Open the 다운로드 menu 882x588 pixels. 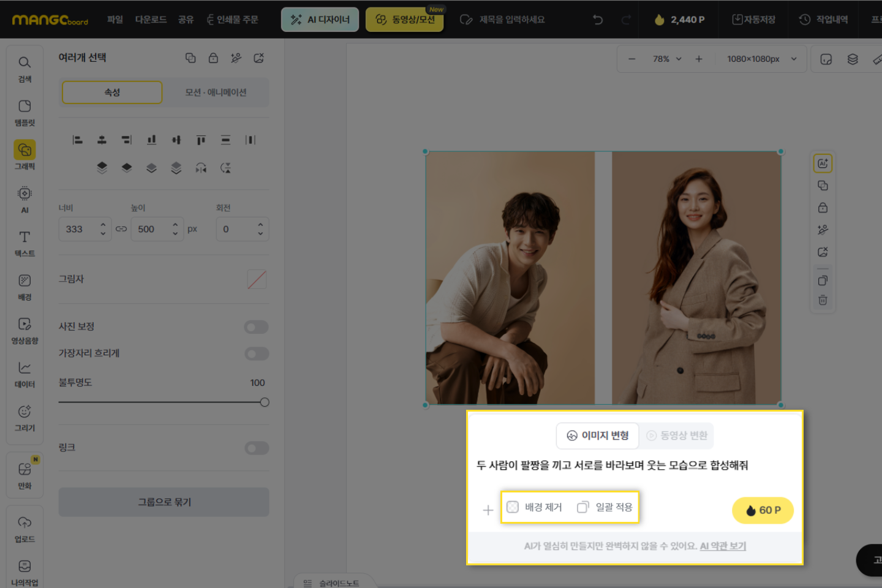(x=151, y=20)
